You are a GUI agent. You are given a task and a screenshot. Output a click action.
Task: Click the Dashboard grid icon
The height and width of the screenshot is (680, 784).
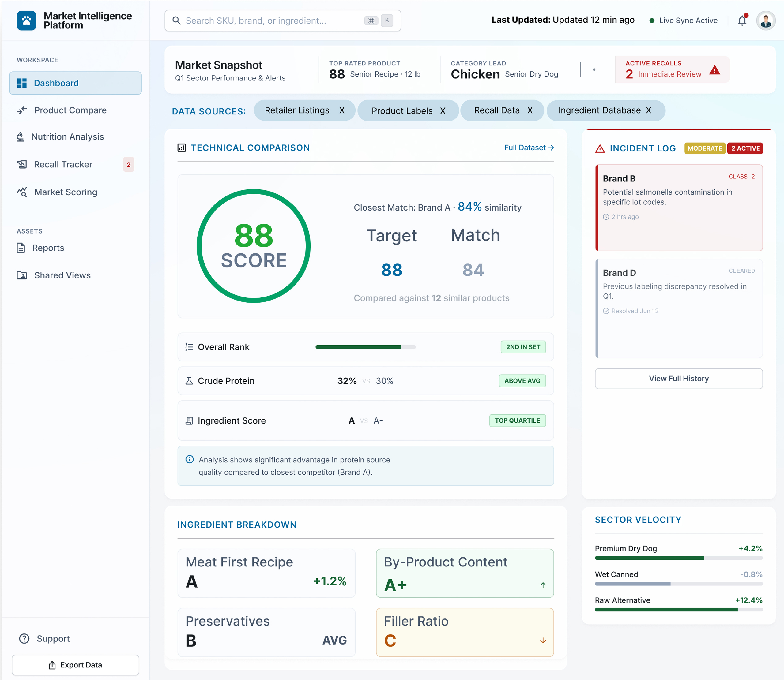pos(22,83)
